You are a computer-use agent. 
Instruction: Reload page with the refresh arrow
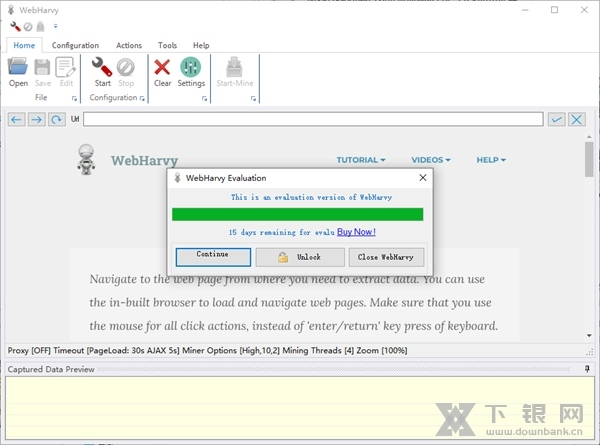pyautogui.click(x=57, y=120)
